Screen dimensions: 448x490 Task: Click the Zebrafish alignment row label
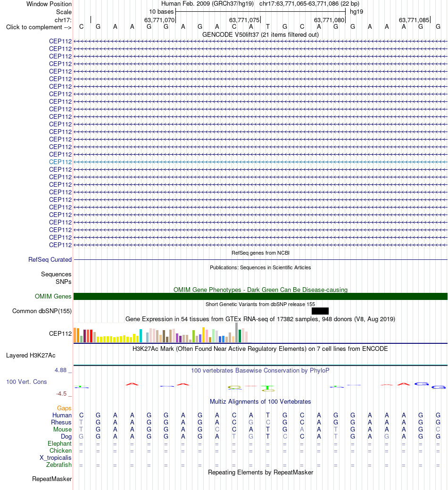59,465
